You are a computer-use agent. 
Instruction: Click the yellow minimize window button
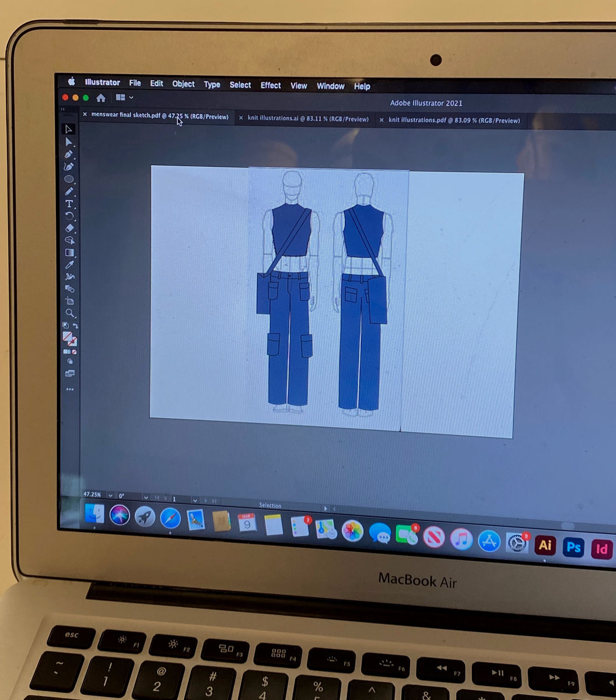pos(76,97)
